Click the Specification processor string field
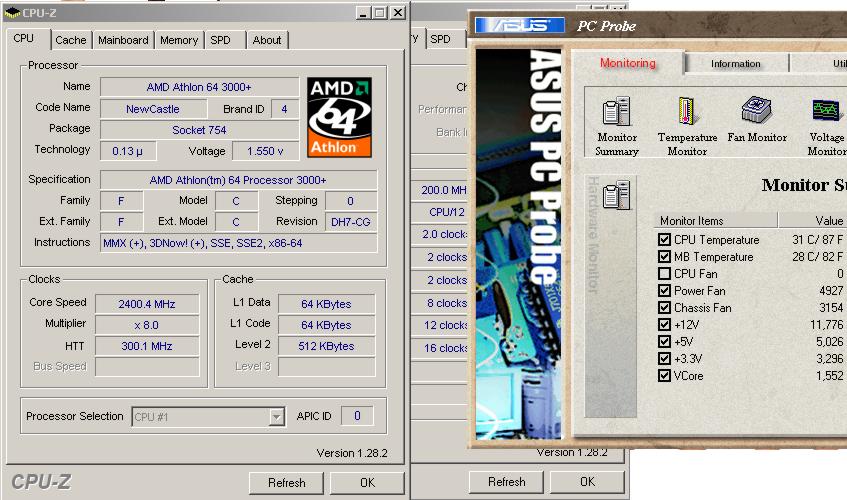This screenshot has width=847, height=500. coord(238,180)
